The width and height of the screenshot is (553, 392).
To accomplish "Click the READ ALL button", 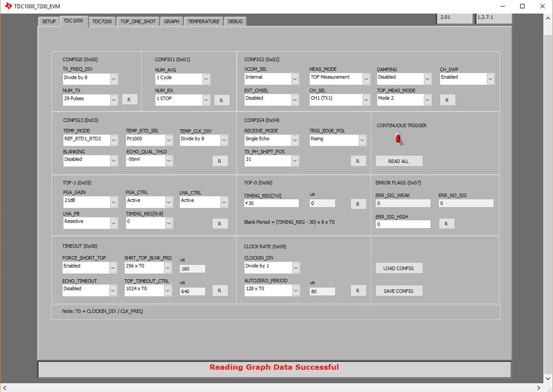I will (399, 161).
